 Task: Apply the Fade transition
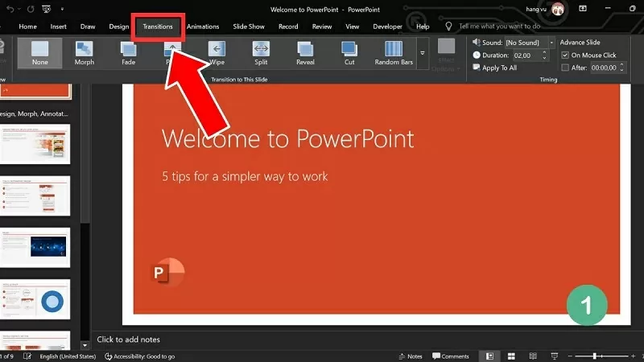point(128,53)
